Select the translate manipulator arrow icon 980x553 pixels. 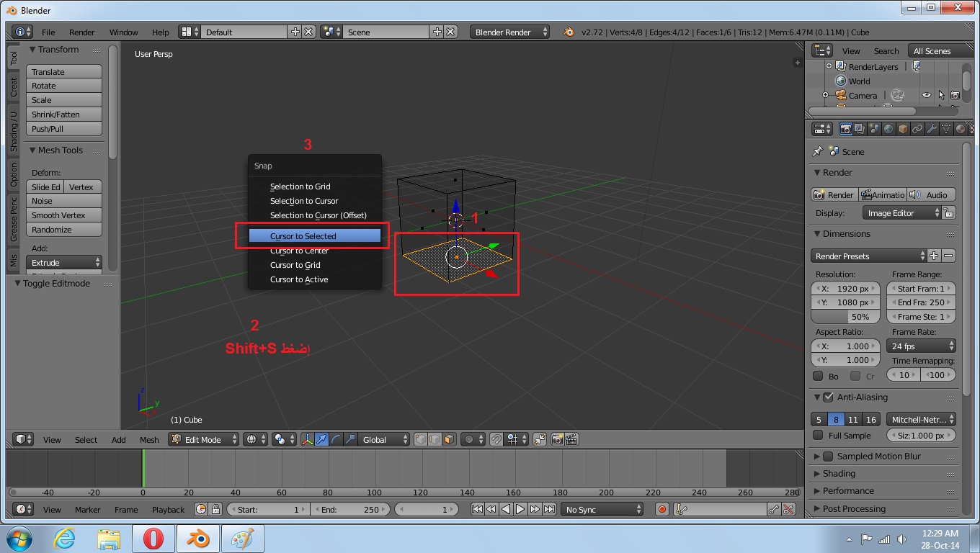coord(321,439)
